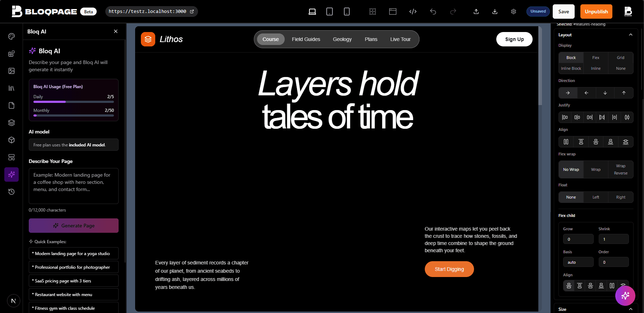Click the Bloqpage logo at top right
This screenshot has width=644, height=313.
point(628,12)
